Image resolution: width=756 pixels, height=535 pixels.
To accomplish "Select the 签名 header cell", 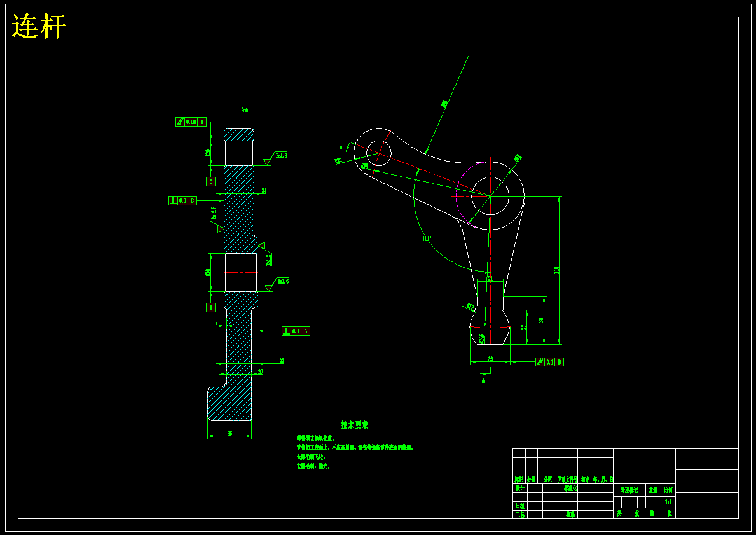I will pyautogui.click(x=586, y=480).
